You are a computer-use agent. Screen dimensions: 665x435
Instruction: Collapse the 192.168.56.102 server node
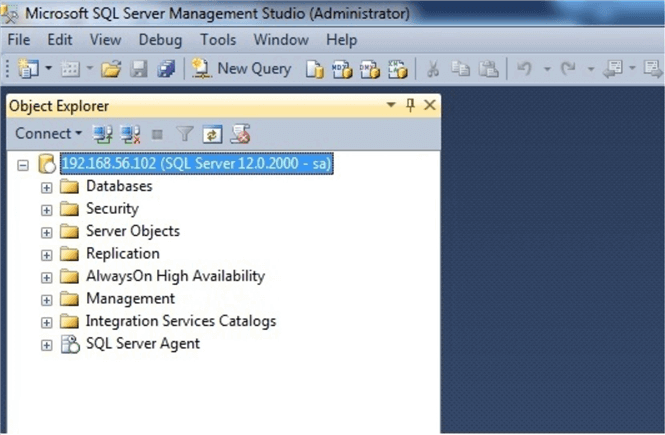pos(23,165)
